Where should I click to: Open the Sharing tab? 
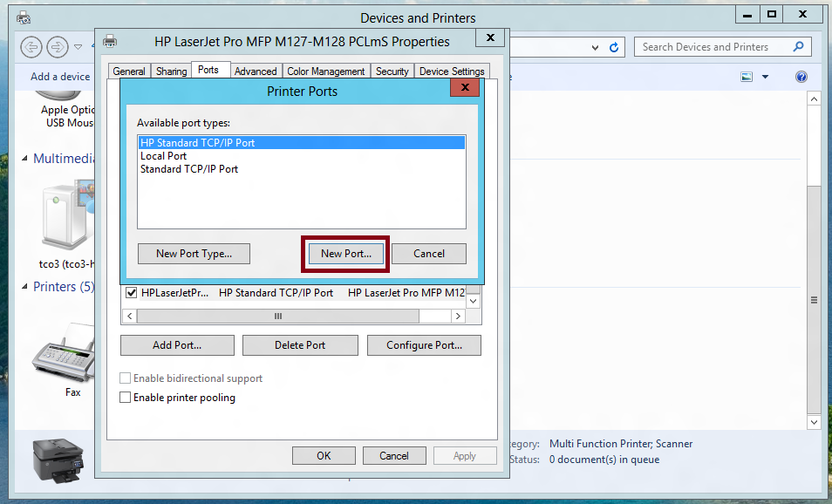click(x=172, y=72)
